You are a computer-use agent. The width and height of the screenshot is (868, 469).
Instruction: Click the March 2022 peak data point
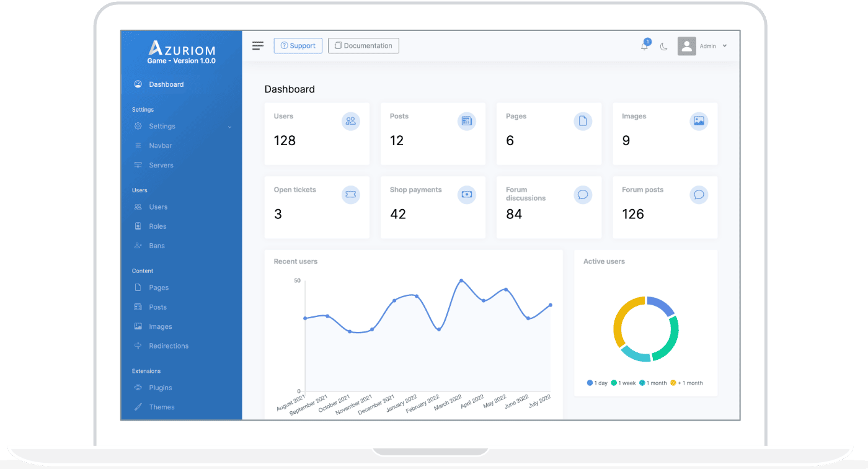point(461,280)
